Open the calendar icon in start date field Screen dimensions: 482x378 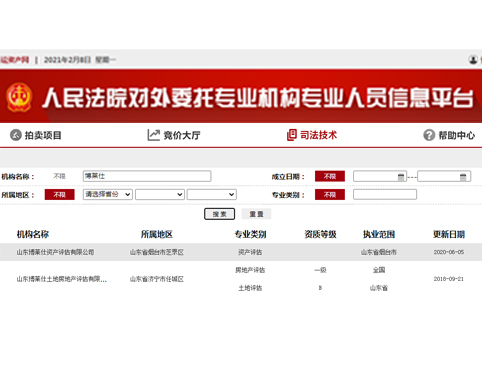click(401, 177)
